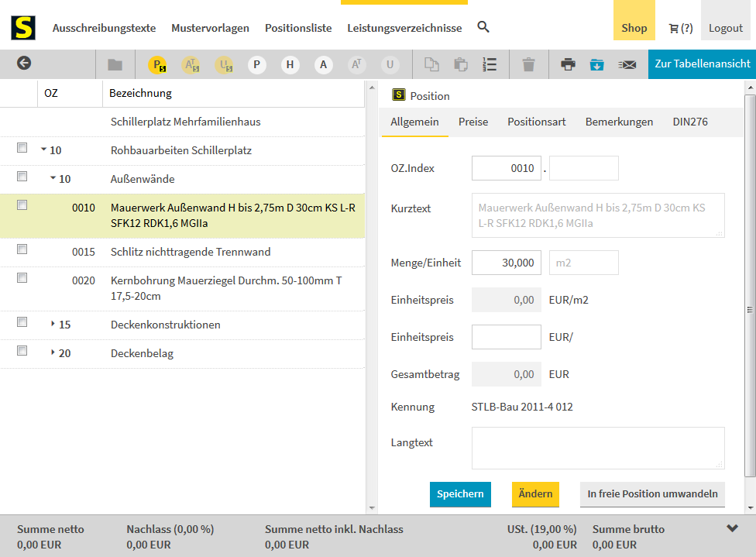Open the OZ numbering list icon
This screenshot has width=756, height=557.
click(x=490, y=64)
